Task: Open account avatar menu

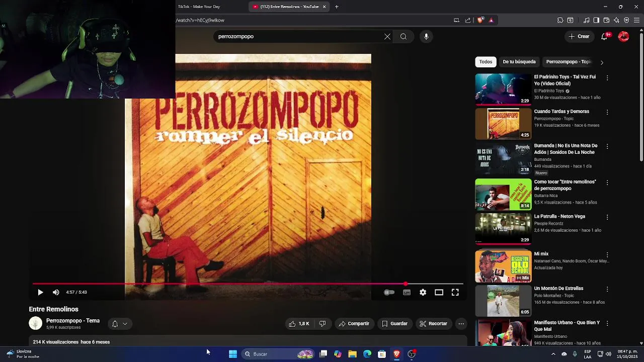Action: [623, 36]
